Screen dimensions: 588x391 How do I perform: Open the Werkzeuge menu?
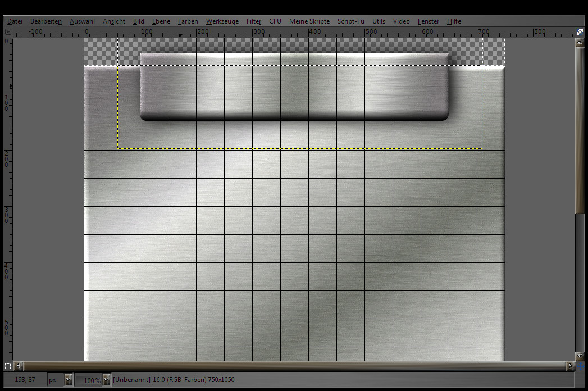click(x=222, y=21)
